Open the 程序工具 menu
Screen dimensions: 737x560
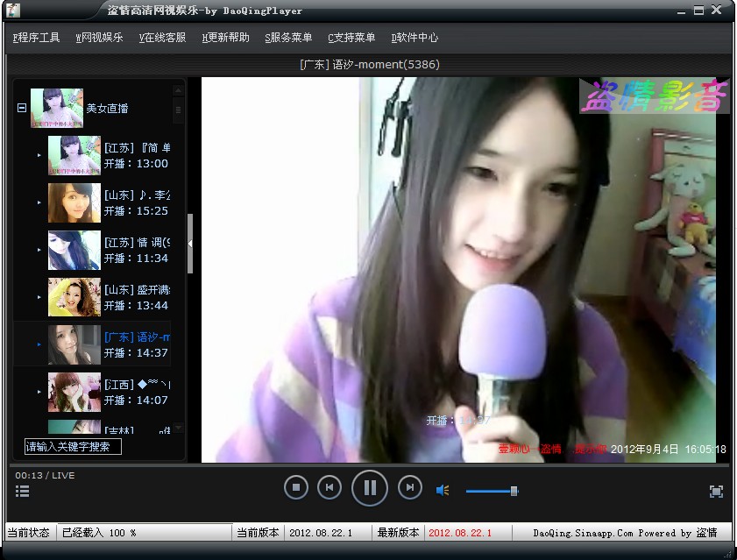37,38
